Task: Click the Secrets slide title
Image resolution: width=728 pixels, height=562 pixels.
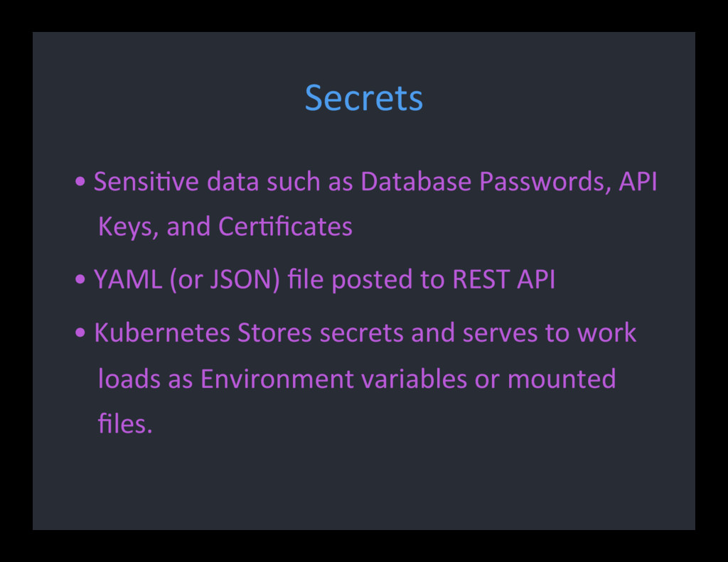Action: (x=363, y=97)
